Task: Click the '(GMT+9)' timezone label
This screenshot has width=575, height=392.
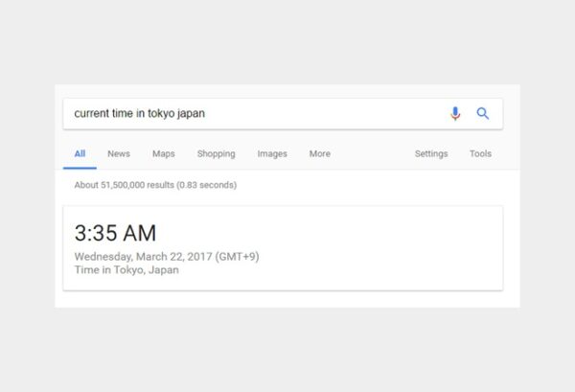Action: coord(237,257)
